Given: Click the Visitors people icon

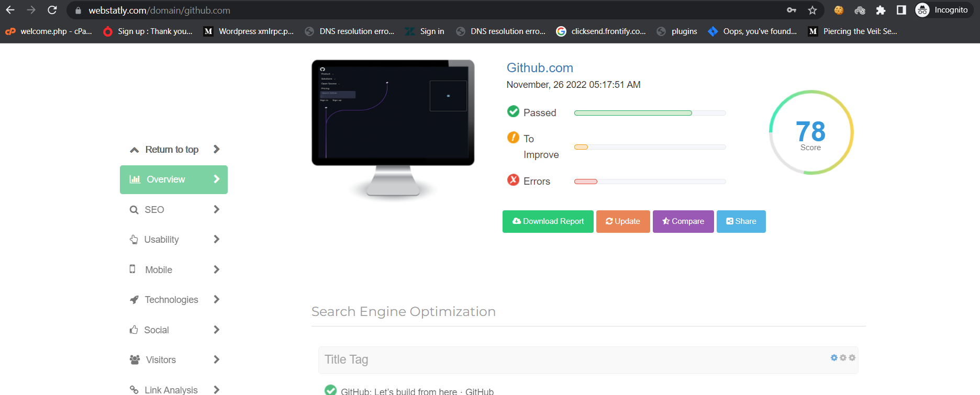Looking at the screenshot, I should tap(135, 360).
